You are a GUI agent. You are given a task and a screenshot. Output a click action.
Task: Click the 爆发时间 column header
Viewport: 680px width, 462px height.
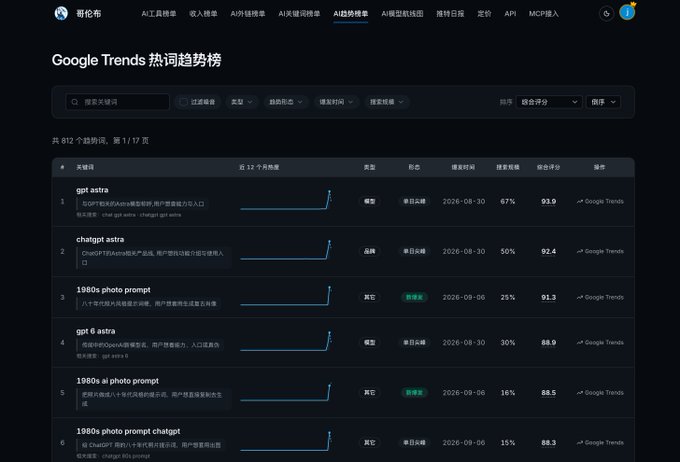[x=463, y=167]
